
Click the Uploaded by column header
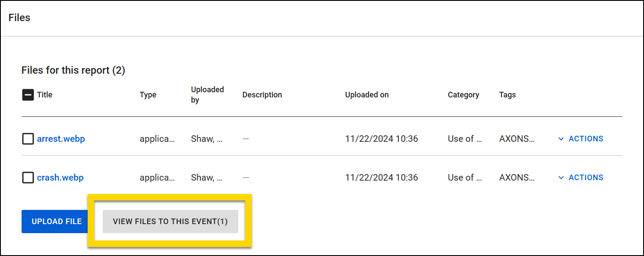(x=207, y=94)
